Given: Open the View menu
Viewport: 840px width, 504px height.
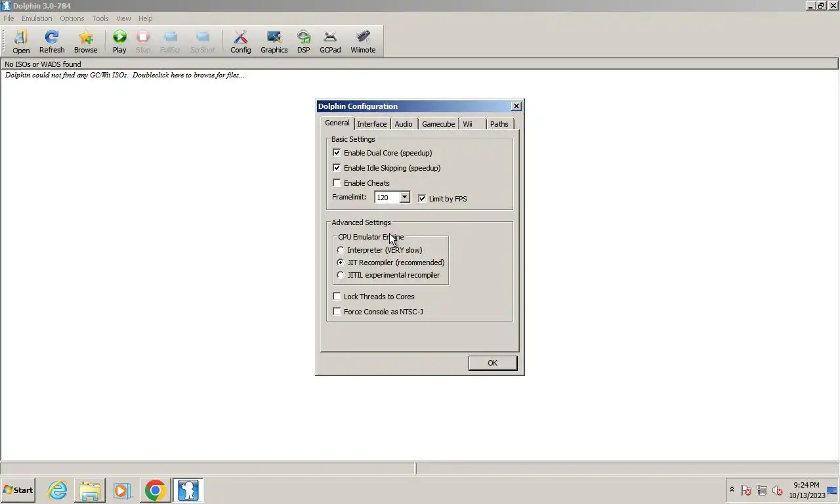Looking at the screenshot, I should point(123,18).
